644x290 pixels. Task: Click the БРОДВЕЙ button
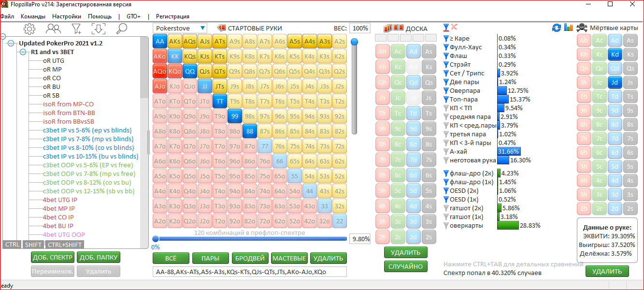tap(249, 258)
